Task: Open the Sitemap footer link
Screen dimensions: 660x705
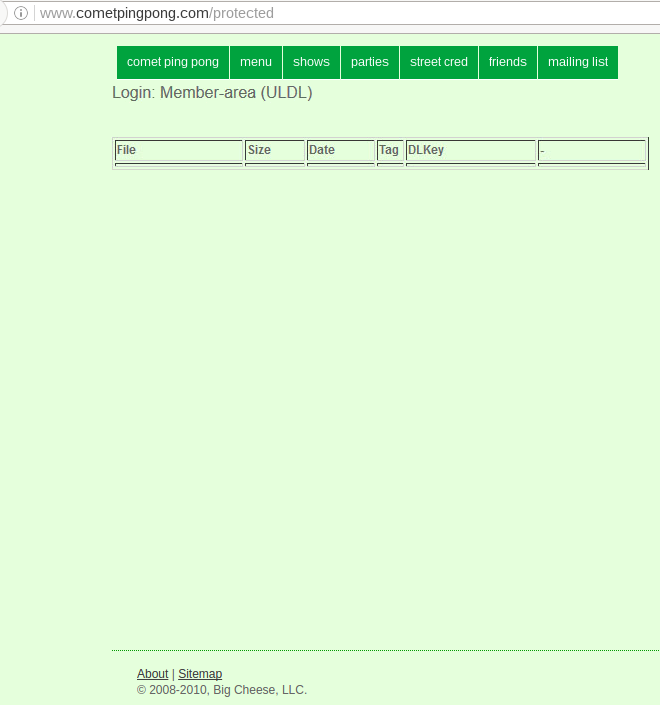Action: (200, 674)
